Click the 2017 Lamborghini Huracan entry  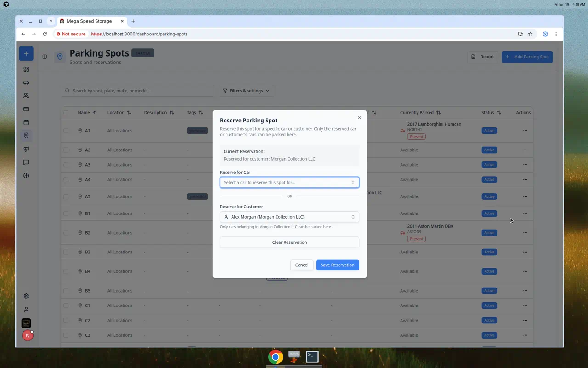point(434,124)
